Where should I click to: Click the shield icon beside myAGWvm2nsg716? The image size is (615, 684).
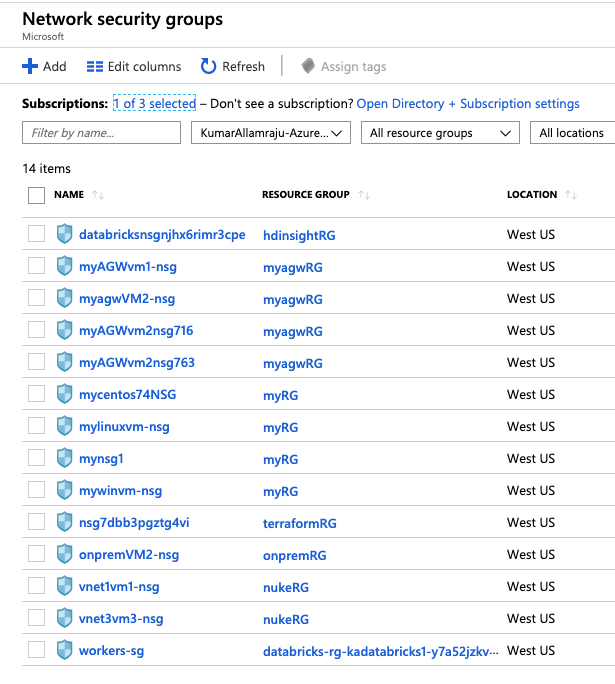(65, 330)
